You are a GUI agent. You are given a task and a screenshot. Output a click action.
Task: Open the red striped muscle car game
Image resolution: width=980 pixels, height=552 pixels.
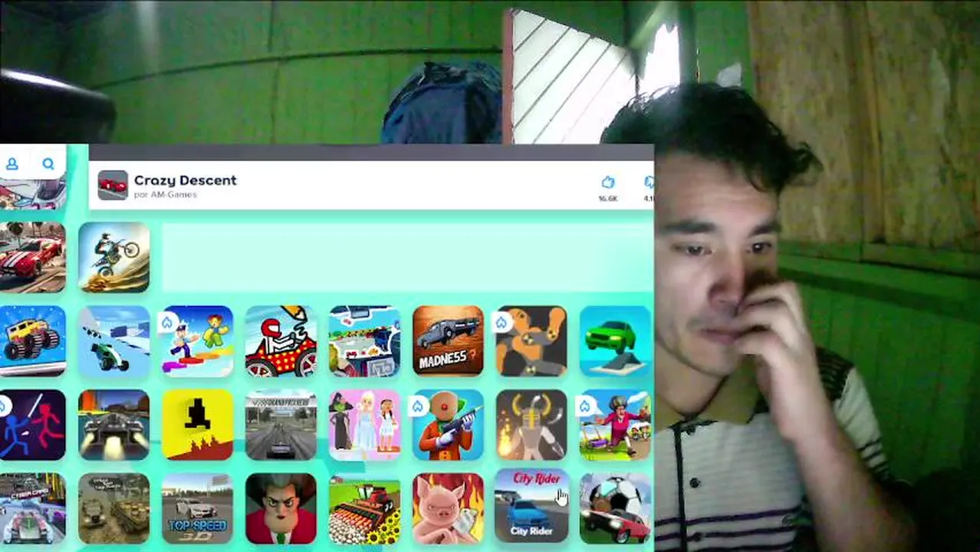pyautogui.click(x=32, y=258)
